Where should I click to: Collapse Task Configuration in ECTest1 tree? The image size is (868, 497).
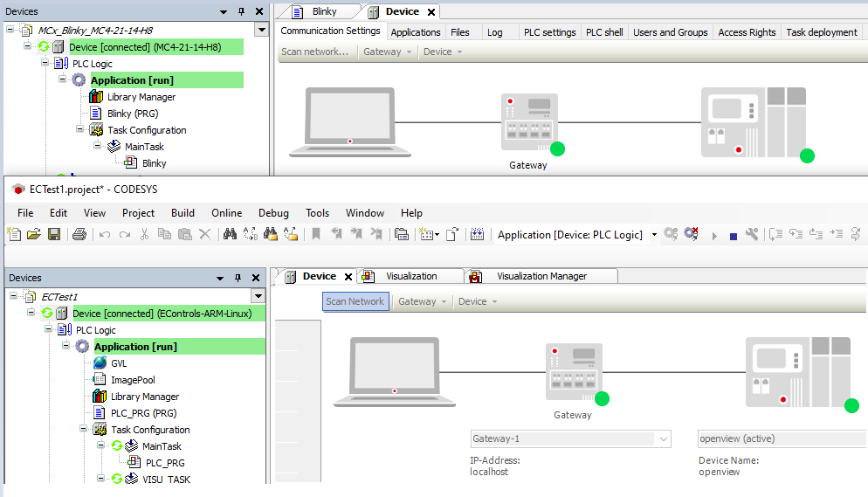coord(83,428)
